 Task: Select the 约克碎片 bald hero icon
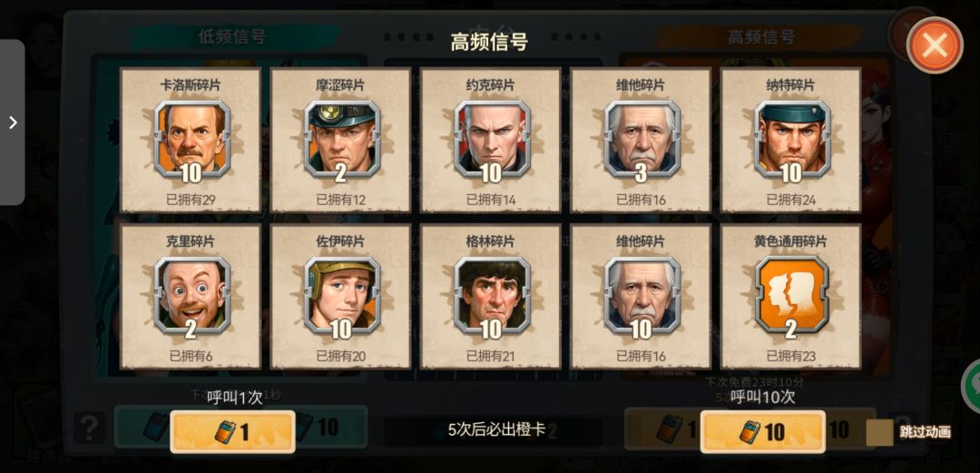(491, 140)
